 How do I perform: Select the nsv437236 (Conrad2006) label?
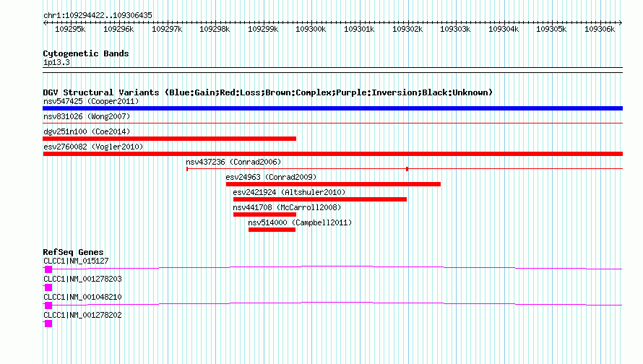[233, 162]
